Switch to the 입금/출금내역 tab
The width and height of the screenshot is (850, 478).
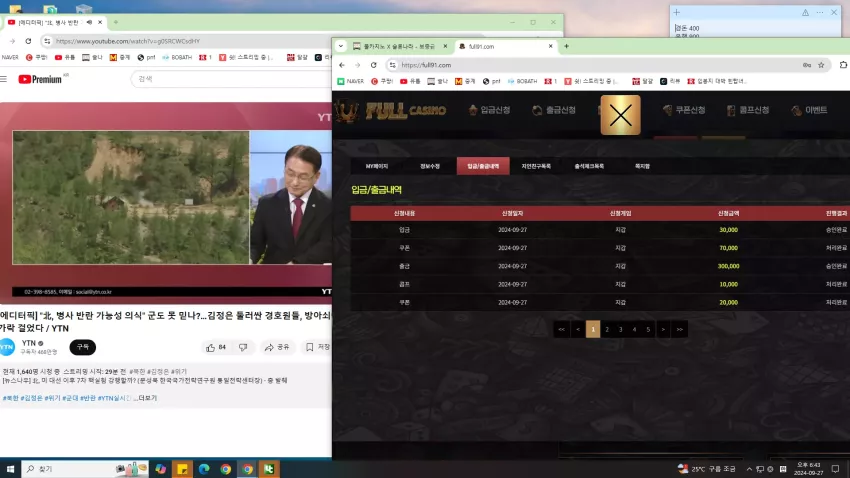[x=483, y=166]
